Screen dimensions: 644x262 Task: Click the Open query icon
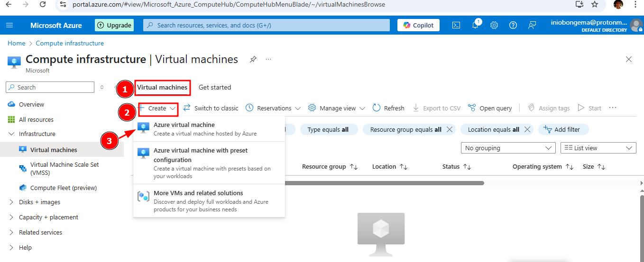(472, 108)
